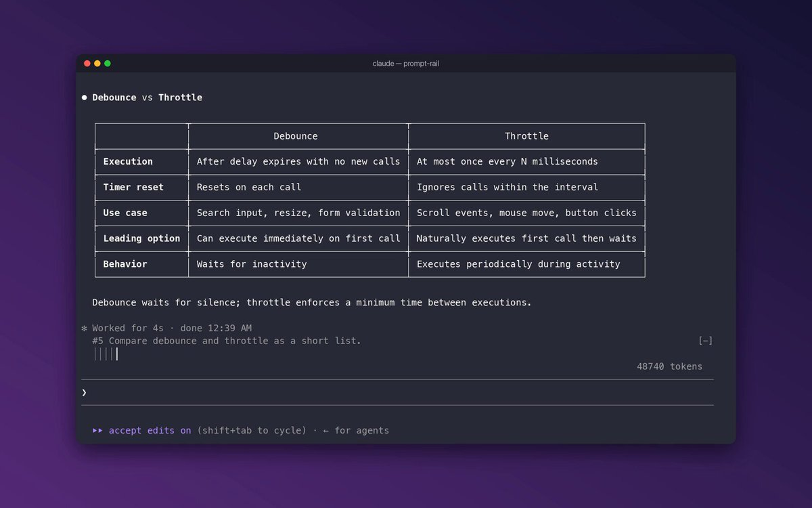
Task: Click the vertical bars progress indicator
Action: click(x=106, y=354)
